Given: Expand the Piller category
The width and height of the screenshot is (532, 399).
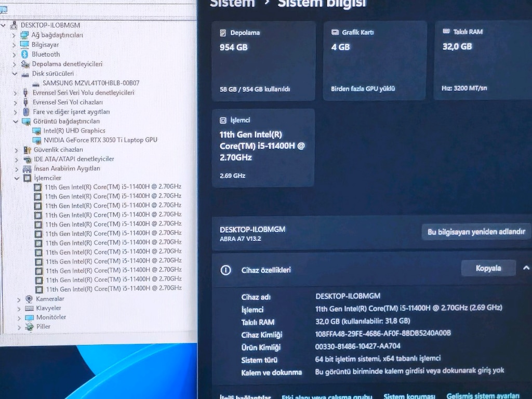Looking at the screenshot, I should click(19, 327).
